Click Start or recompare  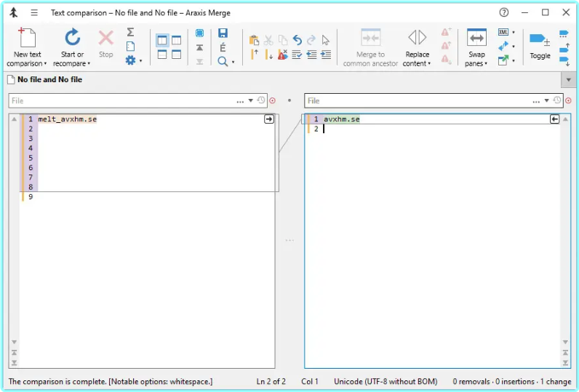[x=72, y=47]
